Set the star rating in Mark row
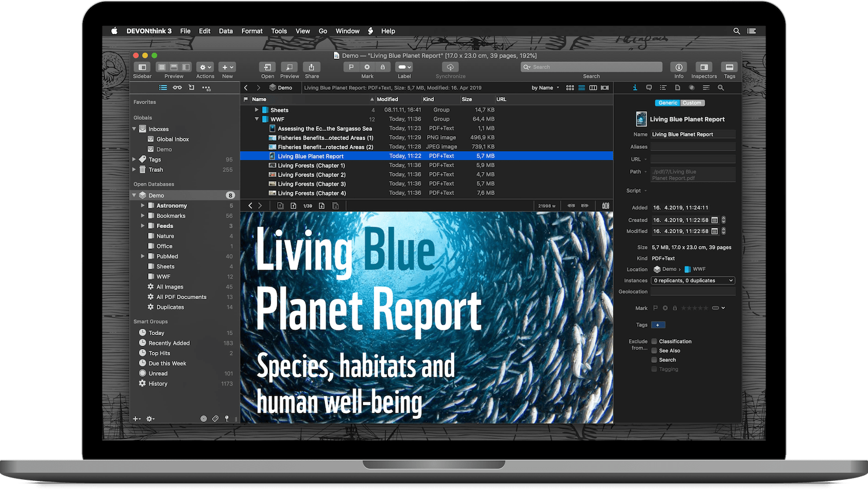Viewport: 868px width, 496px height. pyautogui.click(x=694, y=308)
